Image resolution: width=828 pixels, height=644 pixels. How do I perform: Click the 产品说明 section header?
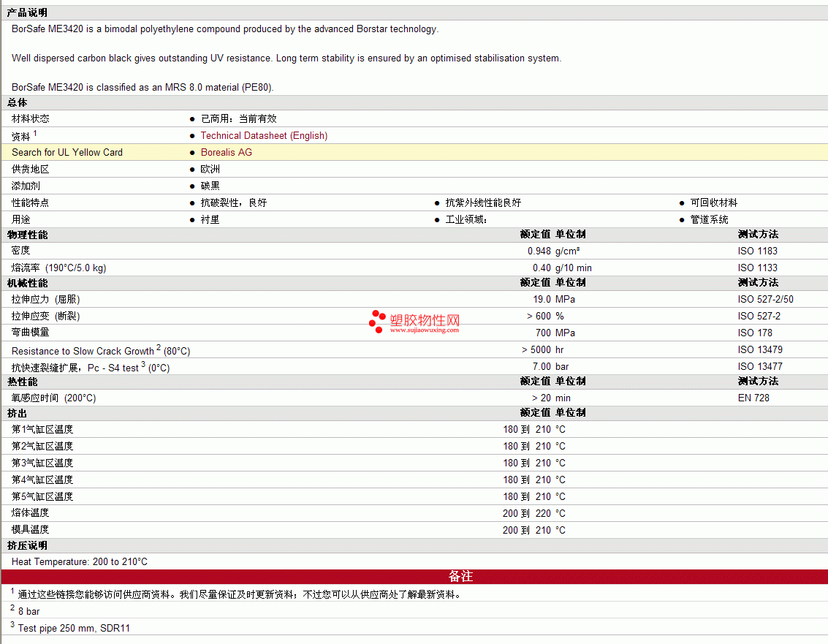(27, 12)
